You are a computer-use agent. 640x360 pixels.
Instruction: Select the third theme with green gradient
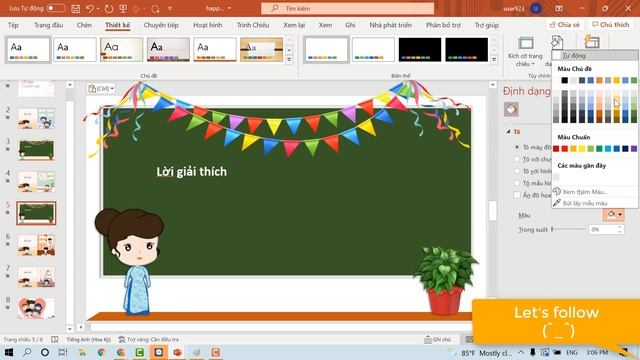point(122,49)
